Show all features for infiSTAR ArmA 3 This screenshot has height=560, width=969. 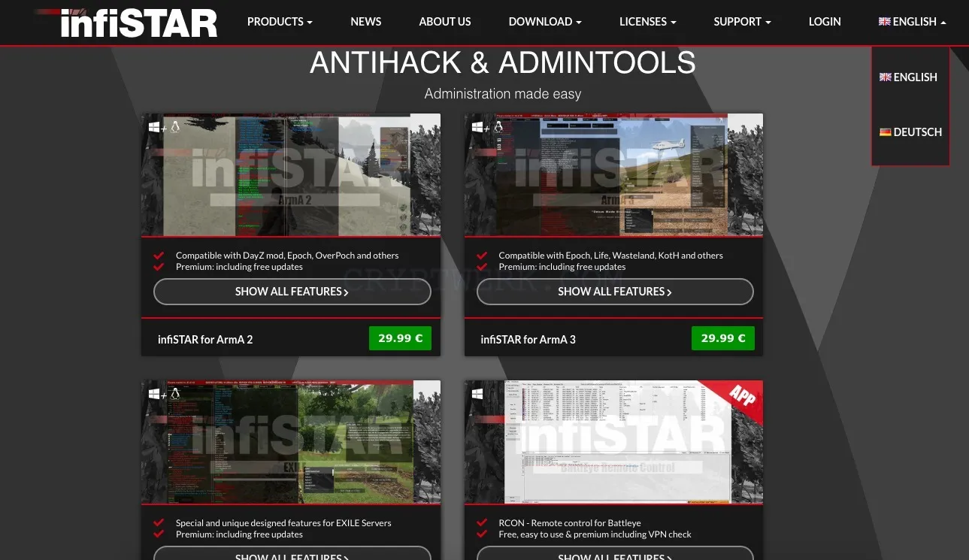tap(615, 292)
